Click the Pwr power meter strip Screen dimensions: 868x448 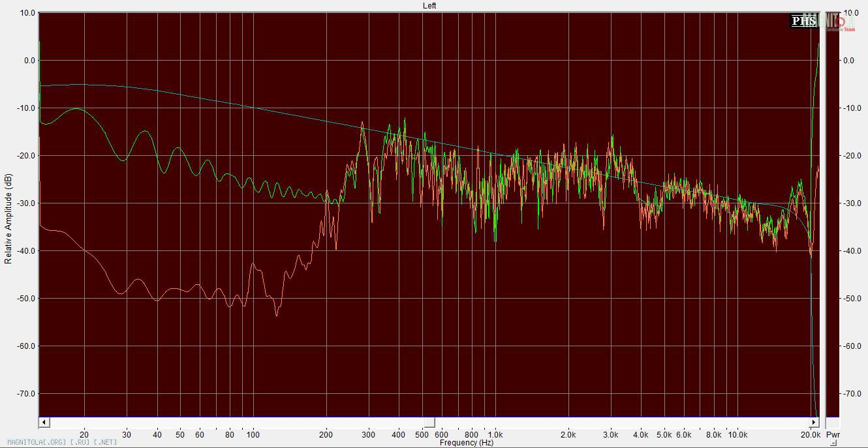[832, 215]
